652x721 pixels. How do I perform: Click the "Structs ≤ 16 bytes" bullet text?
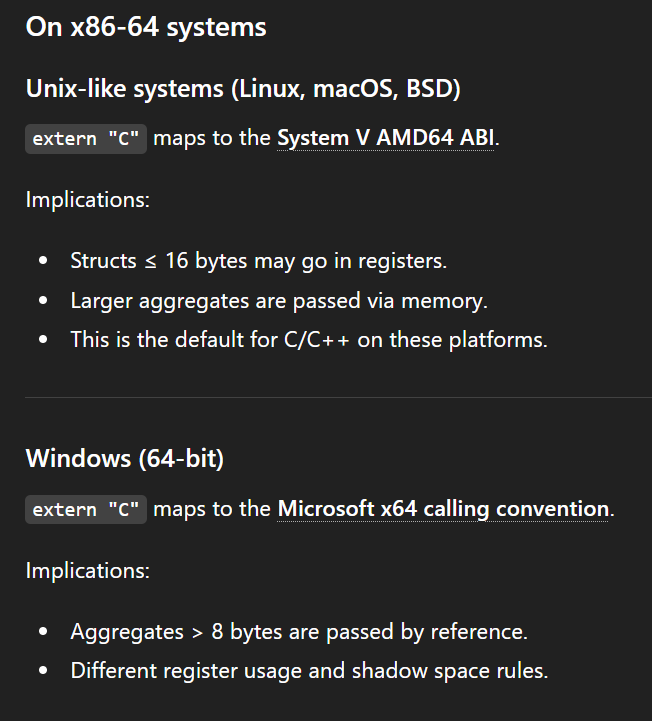pos(258,261)
